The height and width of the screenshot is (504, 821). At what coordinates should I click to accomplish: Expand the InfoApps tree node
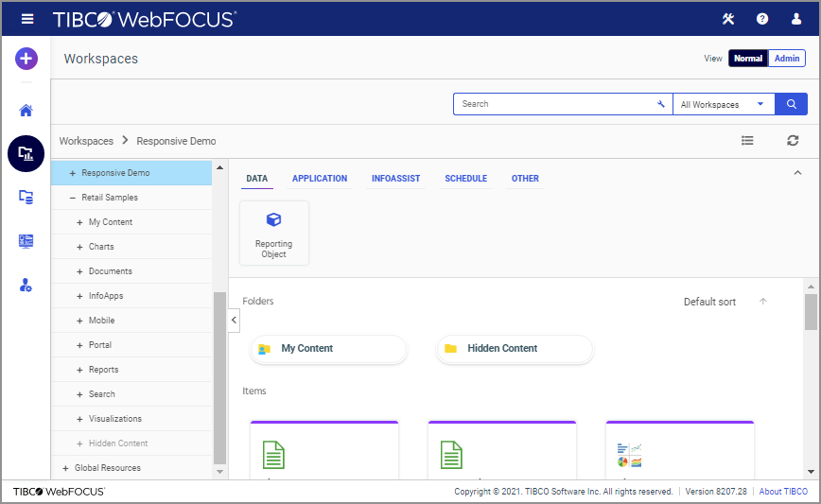(79, 296)
